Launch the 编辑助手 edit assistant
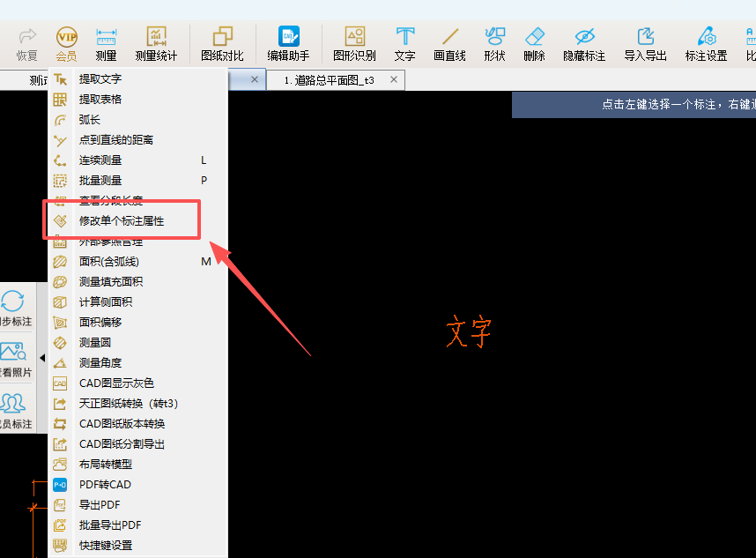This screenshot has height=558, width=756. [x=288, y=44]
